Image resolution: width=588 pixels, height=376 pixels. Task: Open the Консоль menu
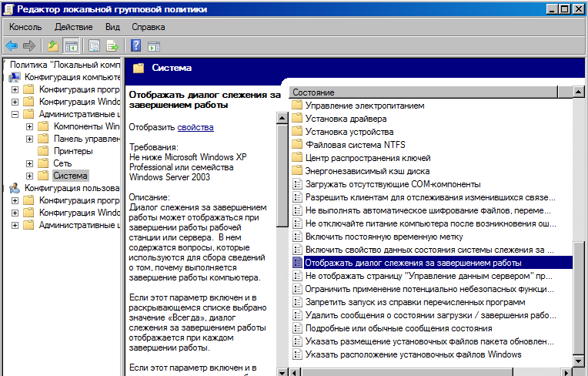click(25, 27)
